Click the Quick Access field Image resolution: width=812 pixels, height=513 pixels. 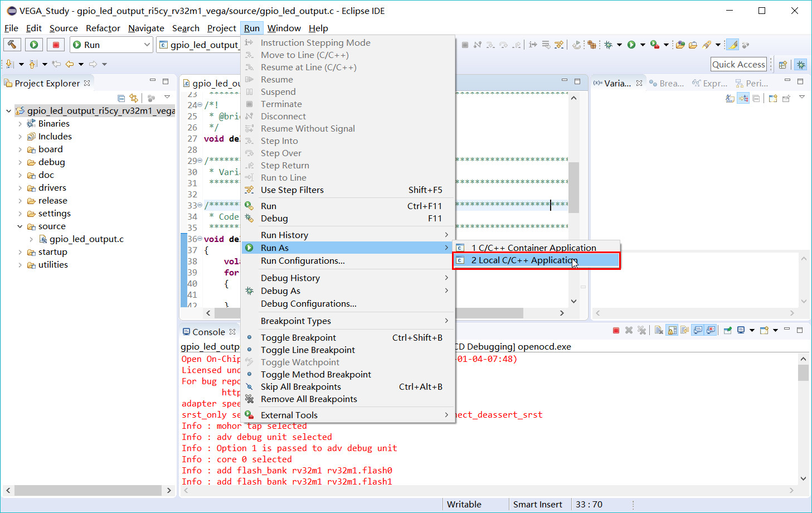point(739,64)
